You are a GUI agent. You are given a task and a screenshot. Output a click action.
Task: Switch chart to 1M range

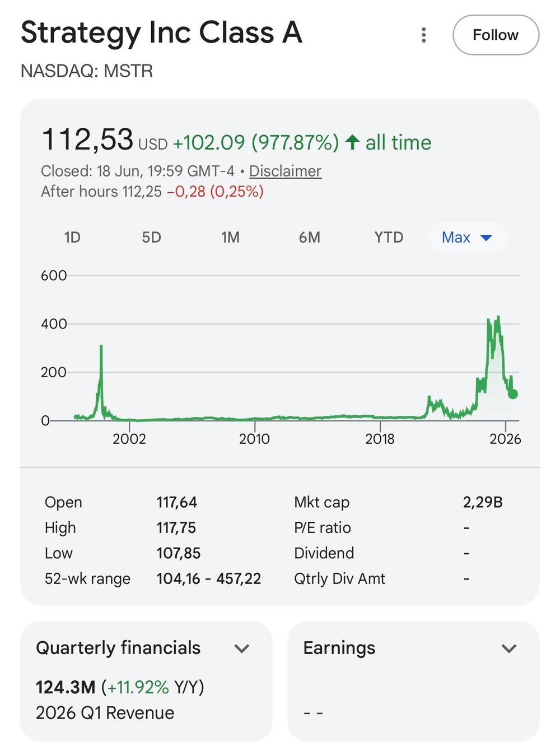click(x=230, y=238)
